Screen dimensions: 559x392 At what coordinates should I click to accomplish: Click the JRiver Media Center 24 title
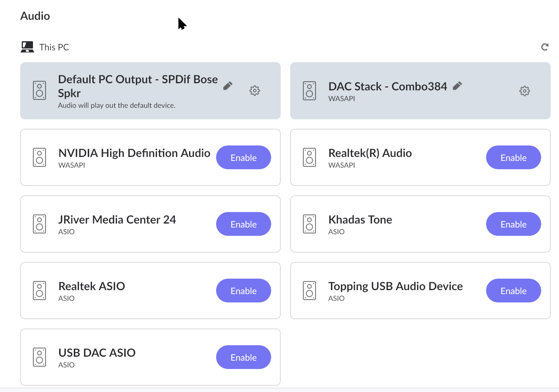[x=117, y=220]
